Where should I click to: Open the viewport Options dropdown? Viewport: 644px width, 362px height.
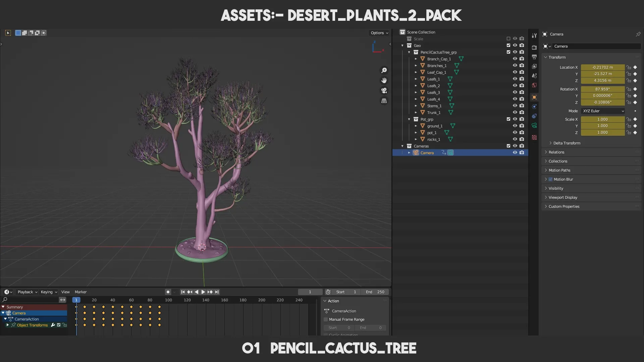[379, 33]
